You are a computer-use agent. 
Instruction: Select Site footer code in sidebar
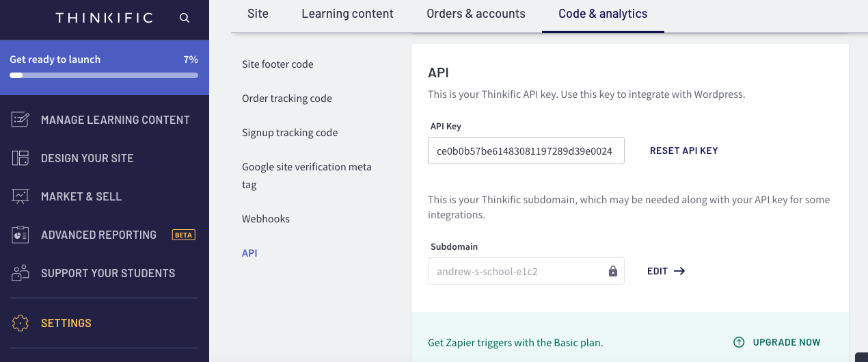277,64
